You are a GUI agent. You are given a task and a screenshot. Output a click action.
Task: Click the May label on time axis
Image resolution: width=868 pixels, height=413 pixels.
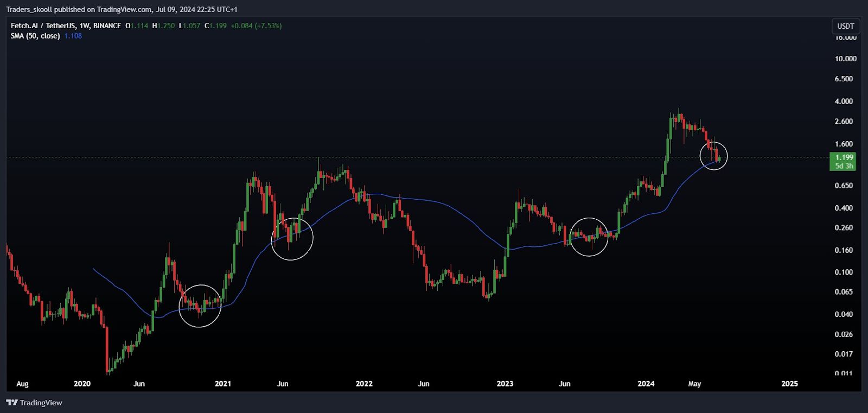point(694,384)
